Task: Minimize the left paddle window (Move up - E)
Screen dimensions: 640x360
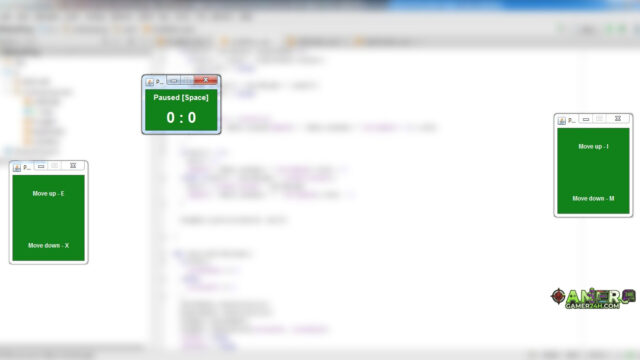Action: click(x=41, y=166)
